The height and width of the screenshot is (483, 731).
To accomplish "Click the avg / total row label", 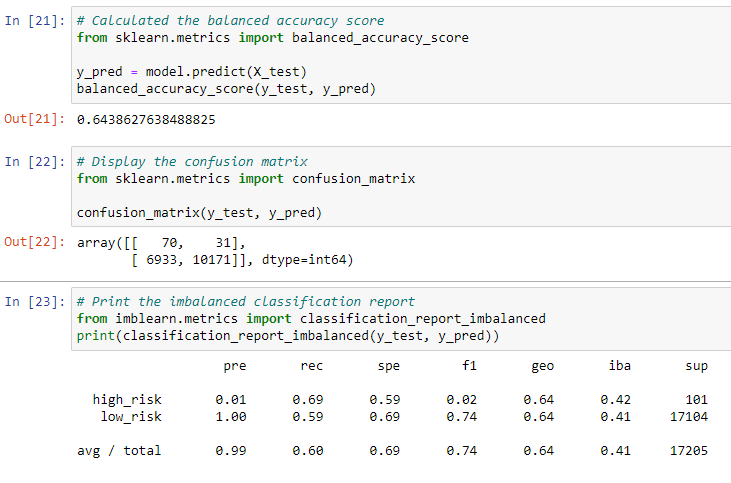I will point(119,451).
